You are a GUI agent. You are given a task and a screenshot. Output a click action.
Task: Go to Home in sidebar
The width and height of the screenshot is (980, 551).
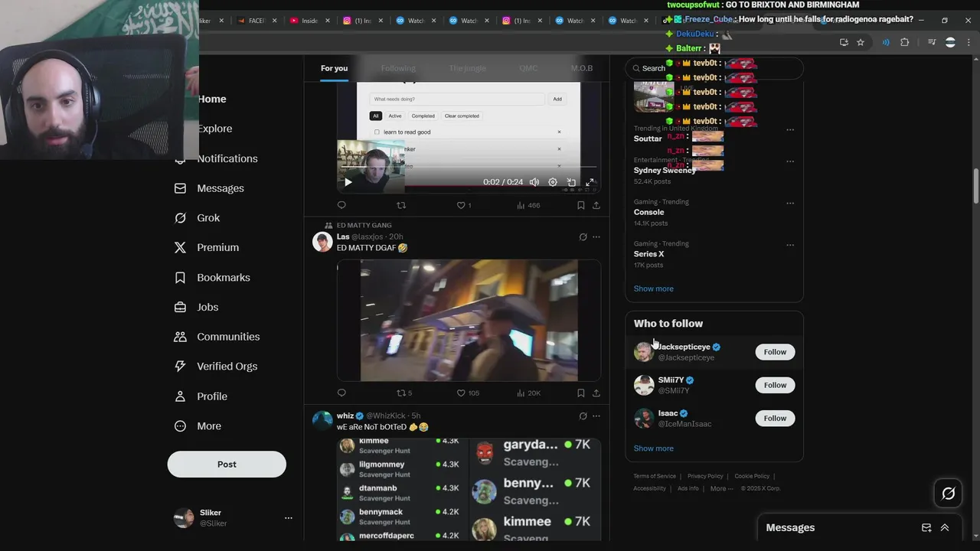[212, 99]
